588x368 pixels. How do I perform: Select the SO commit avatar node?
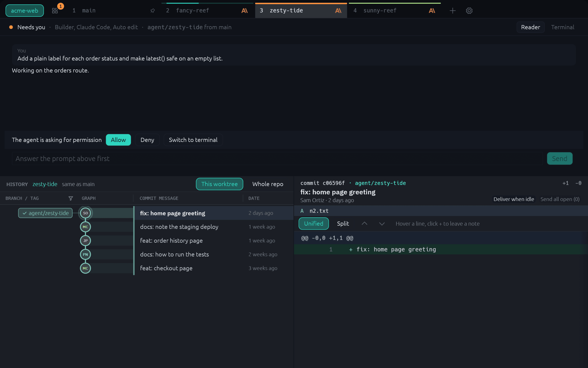[86, 213]
